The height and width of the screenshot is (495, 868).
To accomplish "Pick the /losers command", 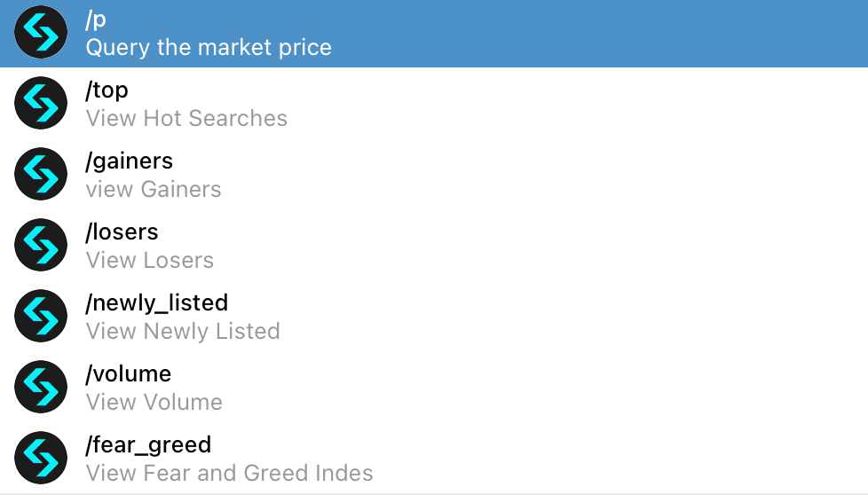I will (434, 245).
